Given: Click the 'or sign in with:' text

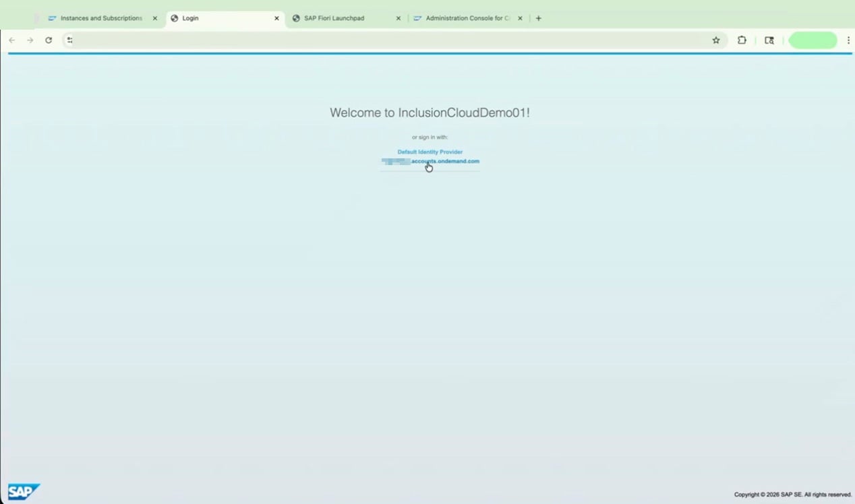Looking at the screenshot, I should [x=430, y=137].
